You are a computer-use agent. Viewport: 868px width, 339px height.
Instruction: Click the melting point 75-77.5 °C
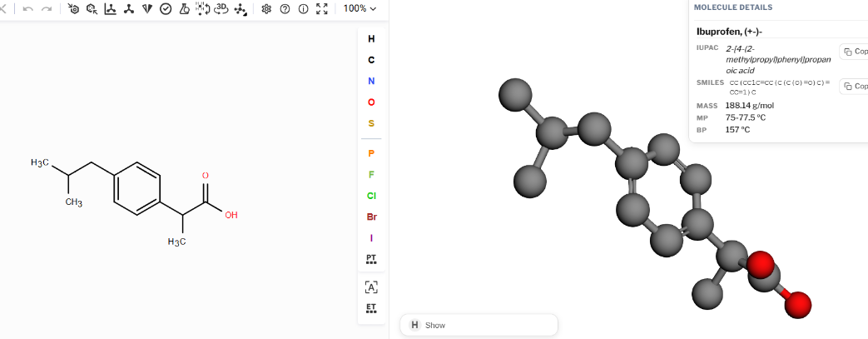pos(745,117)
